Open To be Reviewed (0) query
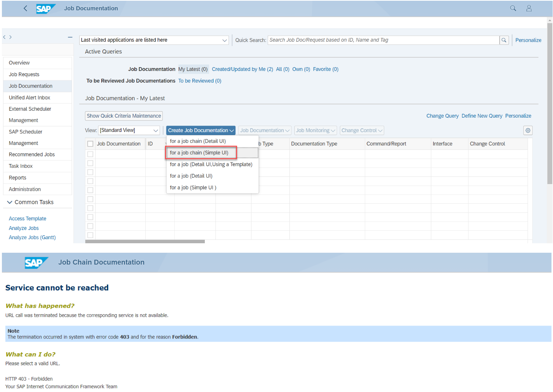This screenshot has height=392, width=553. click(200, 81)
